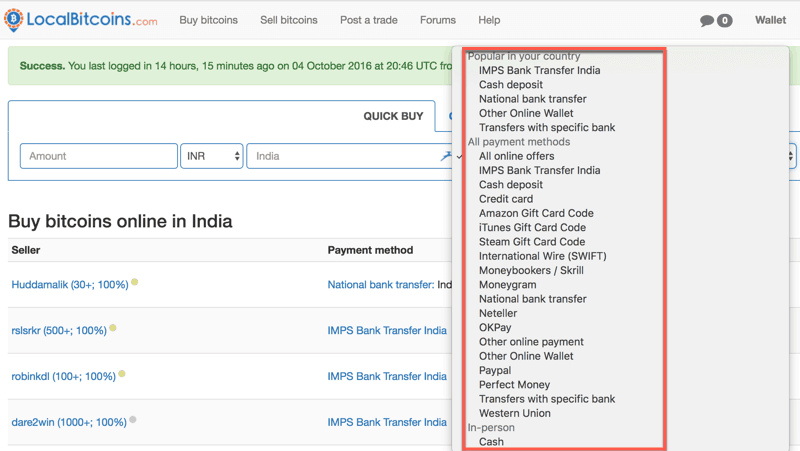Select Moneygram option
This screenshot has width=800, height=451.
pyautogui.click(x=507, y=285)
